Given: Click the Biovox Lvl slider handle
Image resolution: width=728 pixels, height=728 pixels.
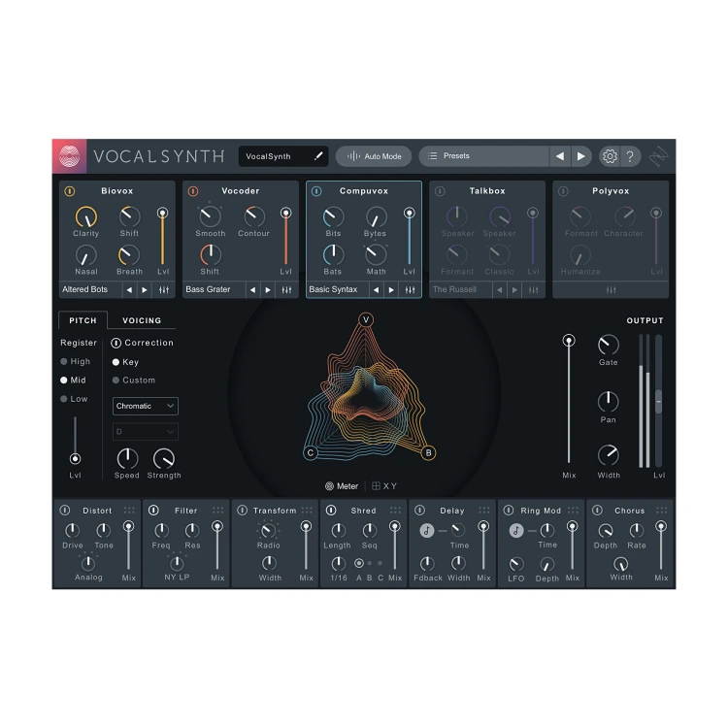Looking at the screenshot, I should pos(162,214).
